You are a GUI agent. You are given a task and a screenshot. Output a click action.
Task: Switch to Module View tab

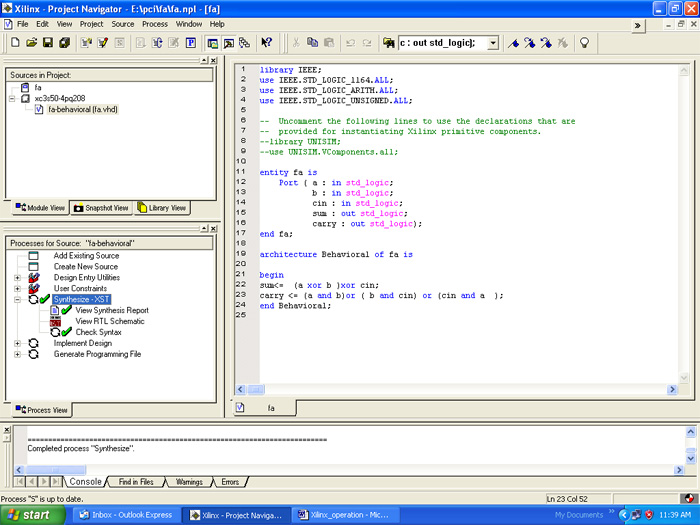[41, 208]
